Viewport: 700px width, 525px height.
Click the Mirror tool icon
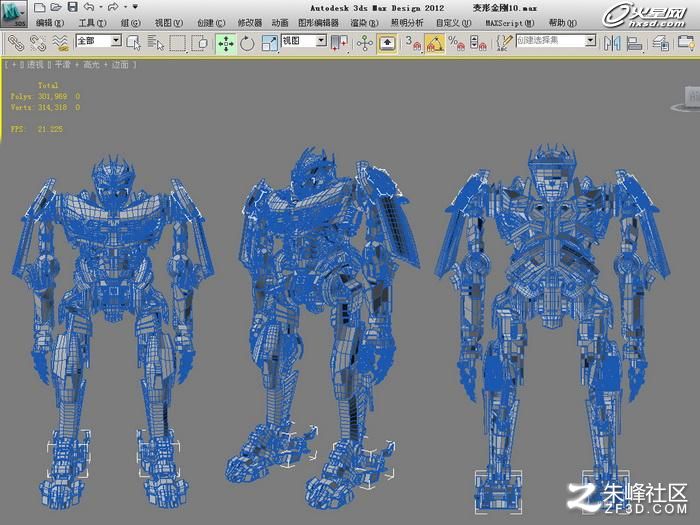[x=612, y=43]
